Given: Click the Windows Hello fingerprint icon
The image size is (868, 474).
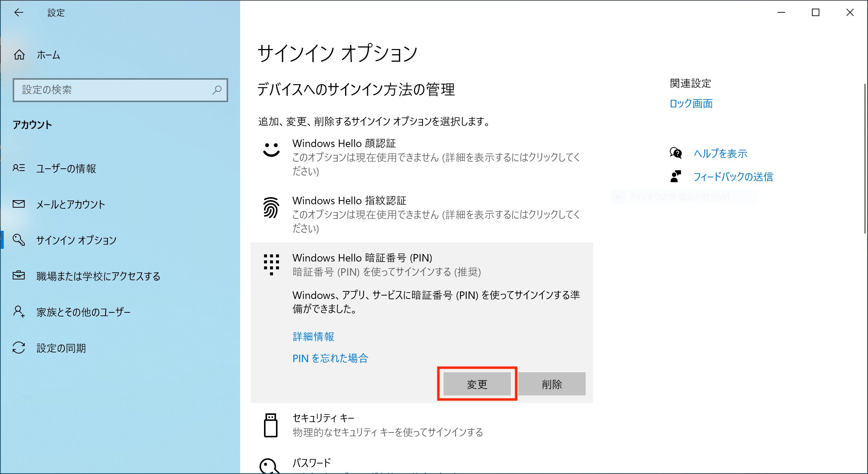Looking at the screenshot, I should [x=271, y=207].
